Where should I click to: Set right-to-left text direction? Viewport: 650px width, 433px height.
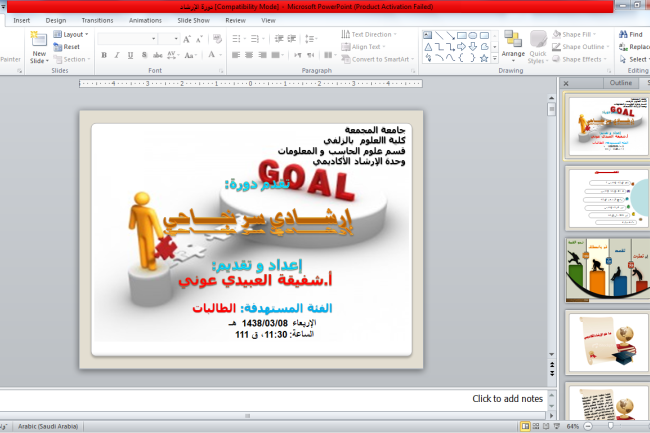click(310, 55)
